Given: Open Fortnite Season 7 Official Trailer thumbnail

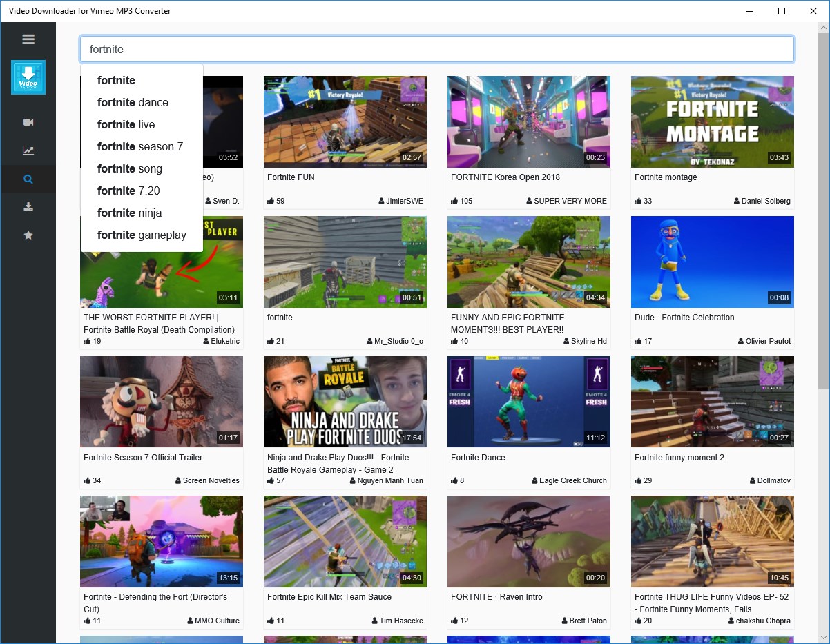Looking at the screenshot, I should 162,402.
